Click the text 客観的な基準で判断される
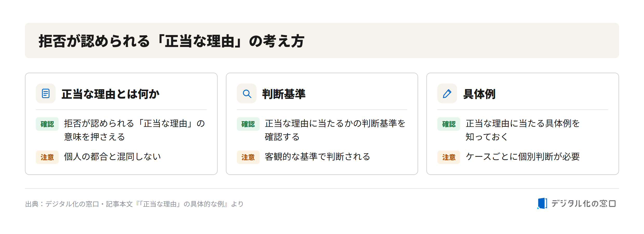Screen dimensions: 644x234 (318, 157)
